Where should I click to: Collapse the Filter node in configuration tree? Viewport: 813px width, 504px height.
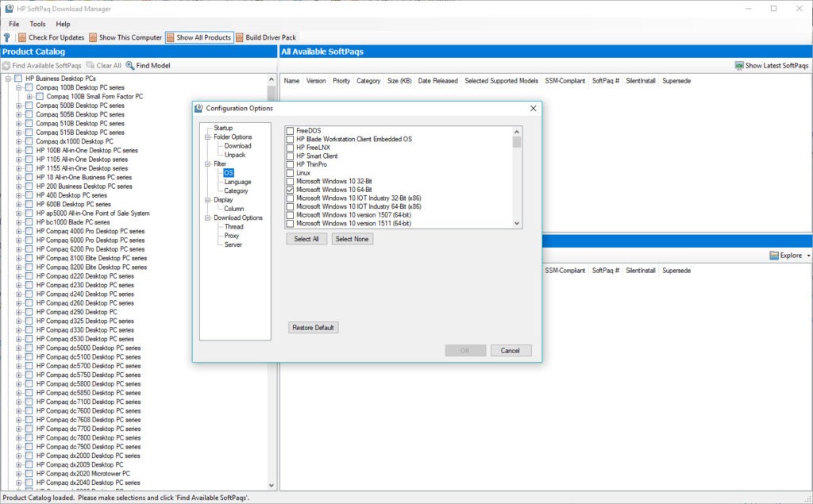(x=208, y=164)
